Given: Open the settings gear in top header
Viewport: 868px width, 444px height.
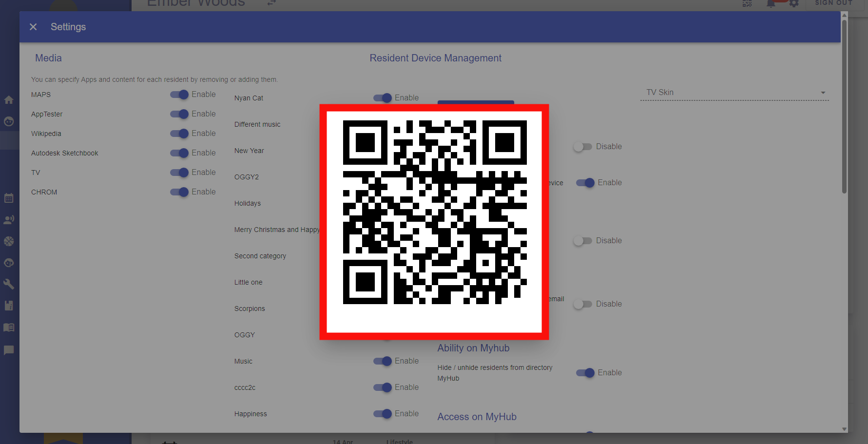Looking at the screenshot, I should 794,3.
